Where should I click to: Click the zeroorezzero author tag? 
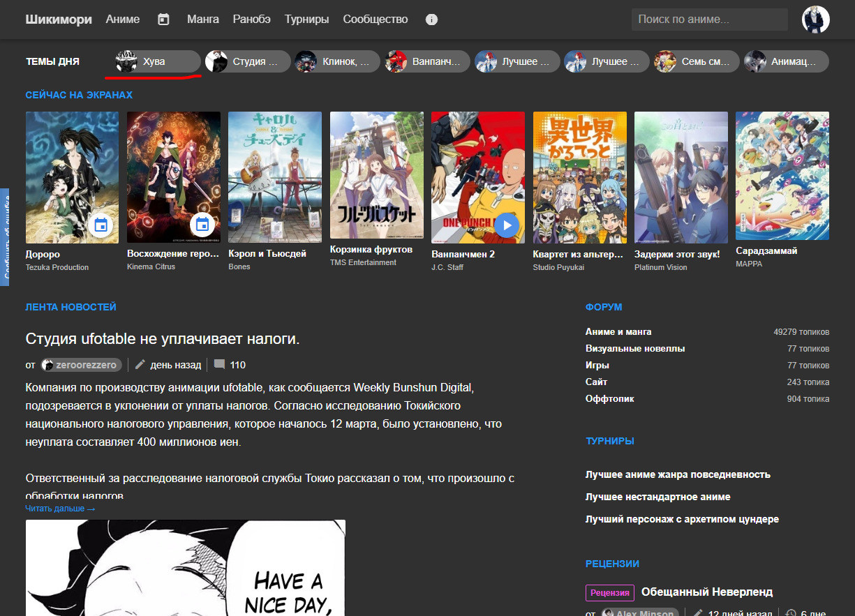click(x=82, y=365)
